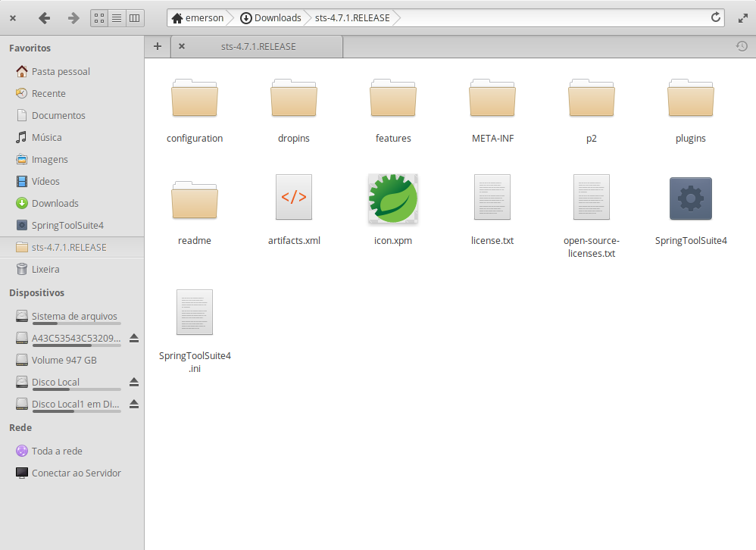The height and width of the screenshot is (550, 756).
Task: Maximize the file manager window
Action: pyautogui.click(x=743, y=18)
